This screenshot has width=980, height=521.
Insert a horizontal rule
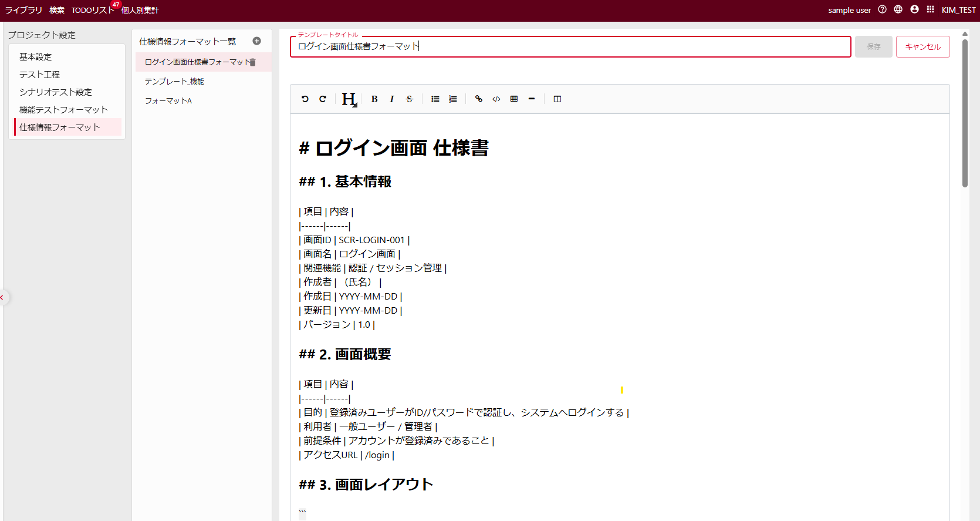click(x=532, y=99)
